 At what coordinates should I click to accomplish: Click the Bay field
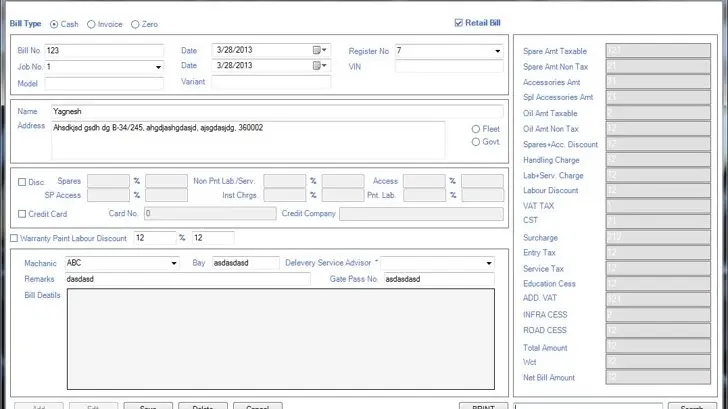[x=246, y=263]
